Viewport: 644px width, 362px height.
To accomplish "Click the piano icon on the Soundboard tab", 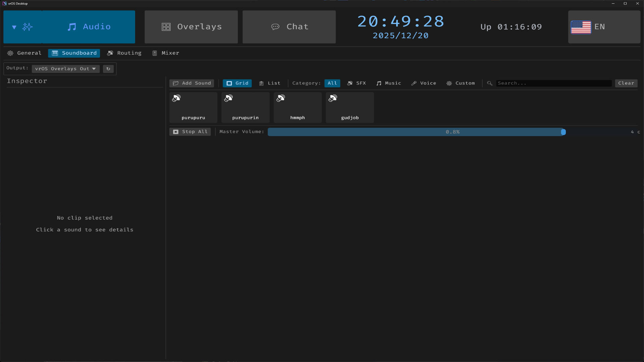I will click(55, 53).
